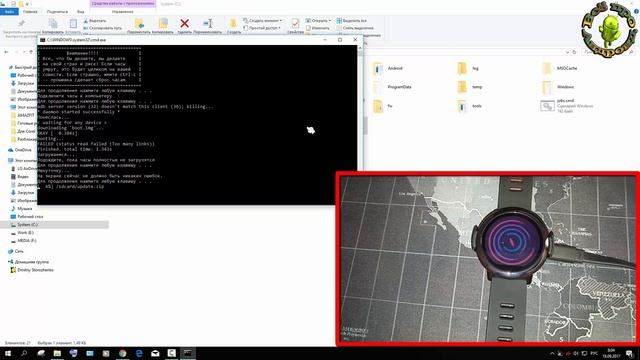Screen dimensions: 640x360
Task: Open the Windows Start menu
Action: [x=8, y=353]
